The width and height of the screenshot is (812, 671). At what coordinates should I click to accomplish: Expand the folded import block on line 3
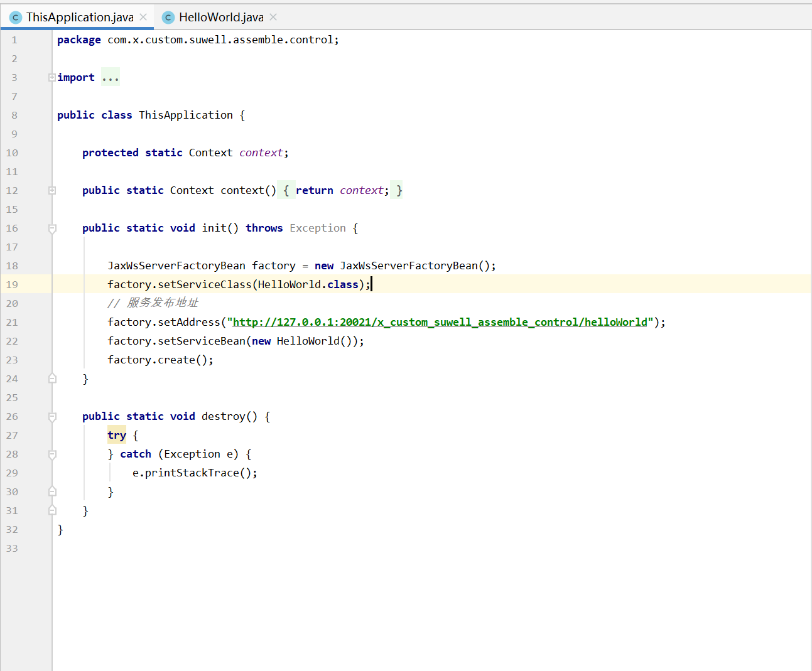[x=52, y=77]
